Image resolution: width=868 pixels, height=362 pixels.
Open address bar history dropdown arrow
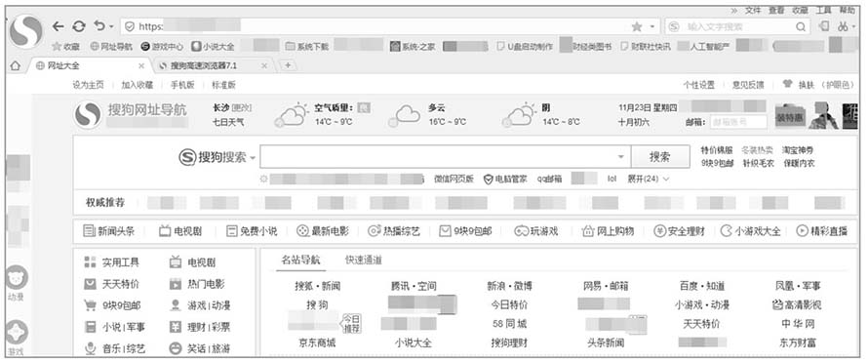click(652, 27)
